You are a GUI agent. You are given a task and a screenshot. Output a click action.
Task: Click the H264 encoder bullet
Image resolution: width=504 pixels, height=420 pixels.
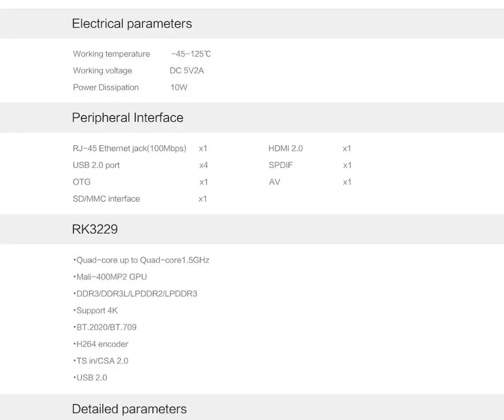pyautogui.click(x=101, y=344)
